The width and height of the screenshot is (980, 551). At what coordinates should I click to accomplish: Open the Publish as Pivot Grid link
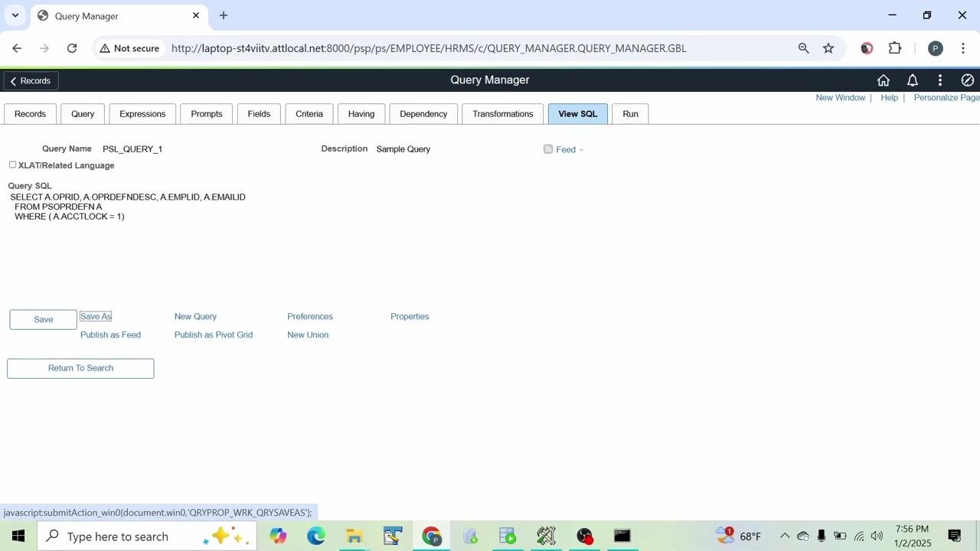coord(214,335)
